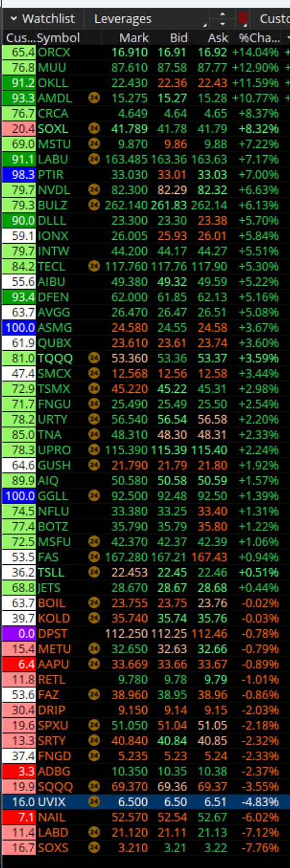The width and height of the screenshot is (290, 868).
Task: Select the ORCX symbol row
Action: (145, 52)
